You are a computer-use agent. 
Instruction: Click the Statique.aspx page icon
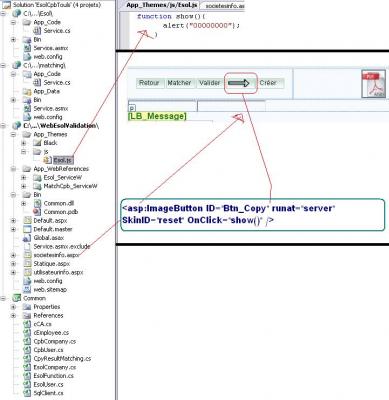27,264
